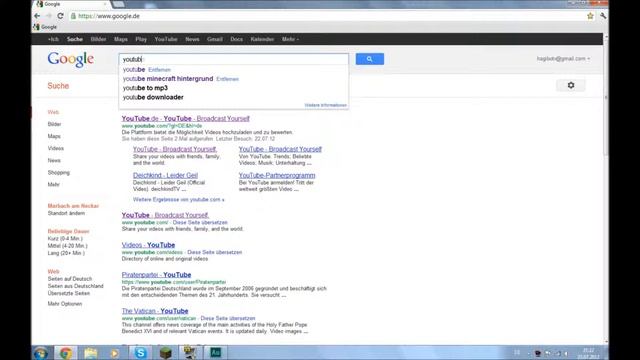Reload the page with refresh icon
The image size is (640, 360).
(60, 16)
